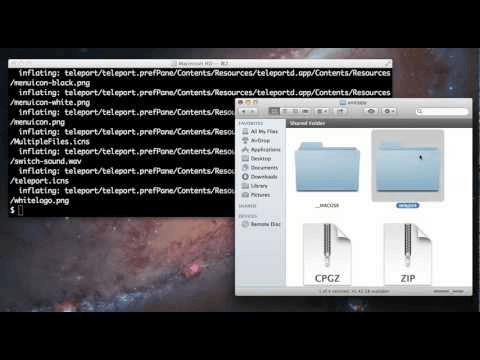The width and height of the screenshot is (480, 360).
Task: Click Terminal line /menuicon-white.png
Action: coord(50,102)
